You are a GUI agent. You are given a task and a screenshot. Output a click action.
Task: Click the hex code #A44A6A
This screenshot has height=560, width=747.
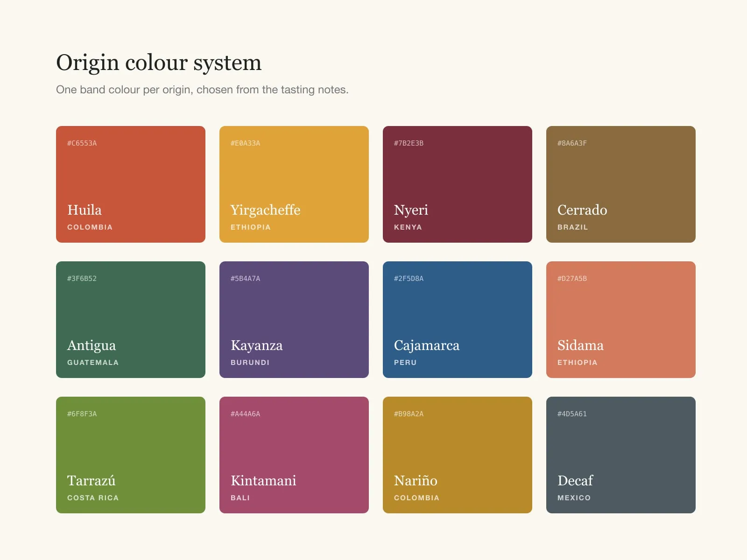[x=246, y=414]
